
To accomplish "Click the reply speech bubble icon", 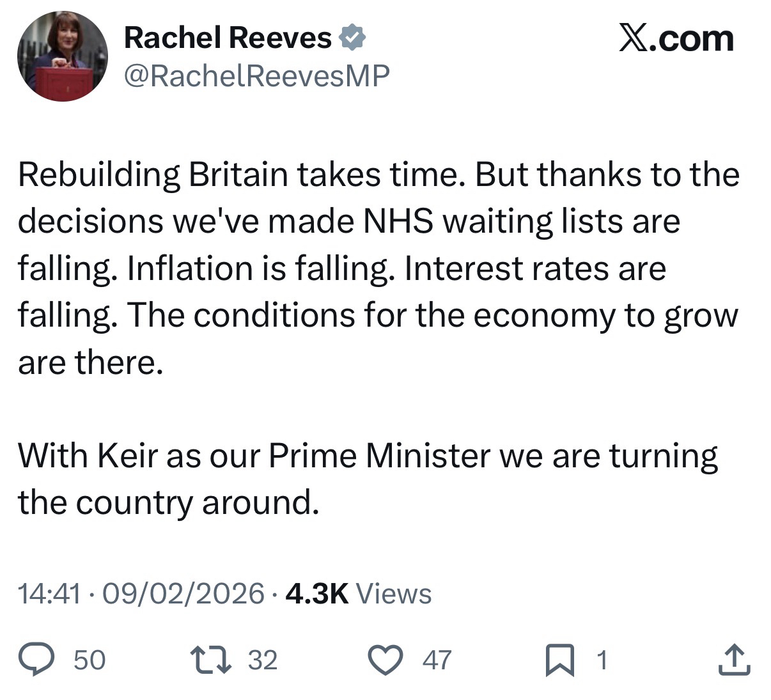I will (x=38, y=660).
